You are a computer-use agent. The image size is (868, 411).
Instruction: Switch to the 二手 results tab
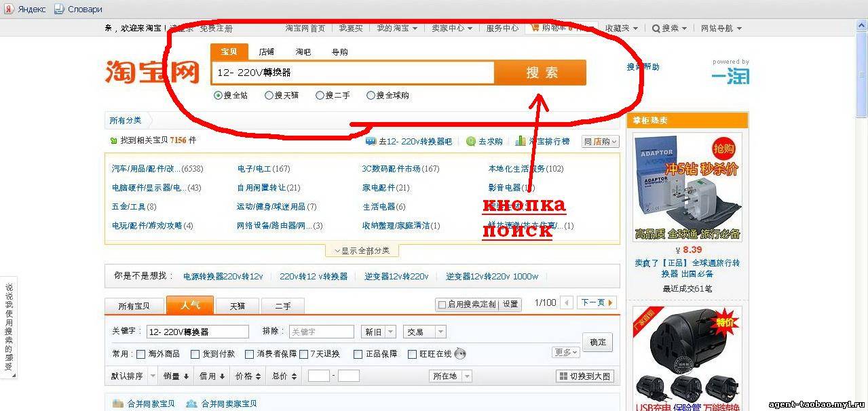[283, 306]
